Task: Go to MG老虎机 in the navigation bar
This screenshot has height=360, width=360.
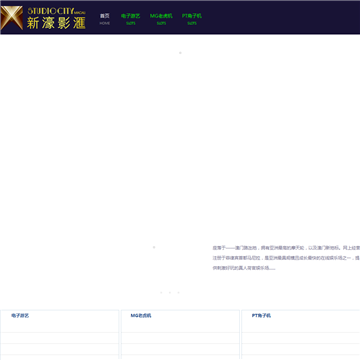Action: (x=161, y=19)
